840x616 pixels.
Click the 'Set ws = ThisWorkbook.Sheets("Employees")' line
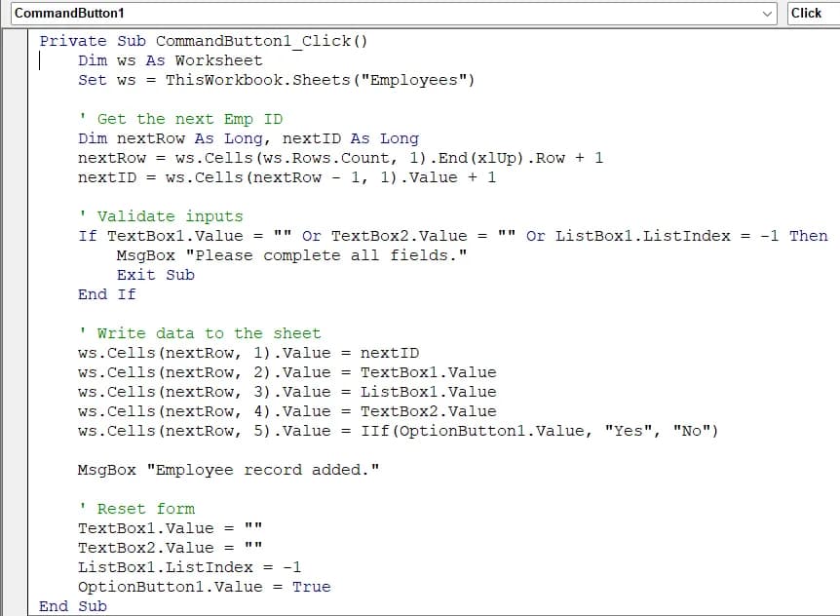[x=276, y=80]
